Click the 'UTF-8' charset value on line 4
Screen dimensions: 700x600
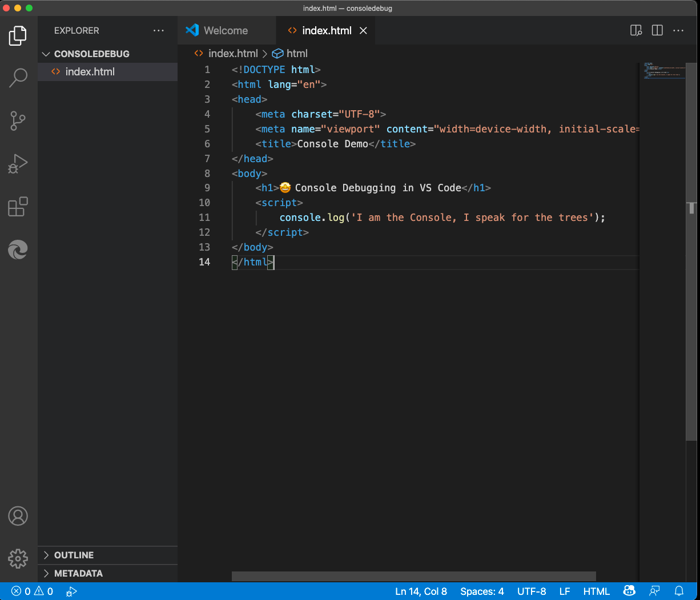360,114
